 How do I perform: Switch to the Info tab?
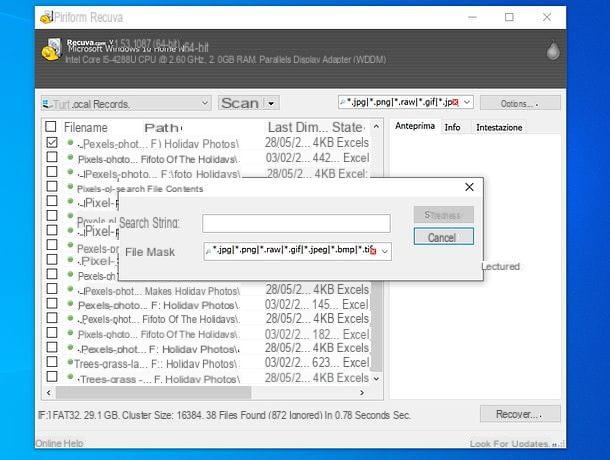[x=452, y=127]
